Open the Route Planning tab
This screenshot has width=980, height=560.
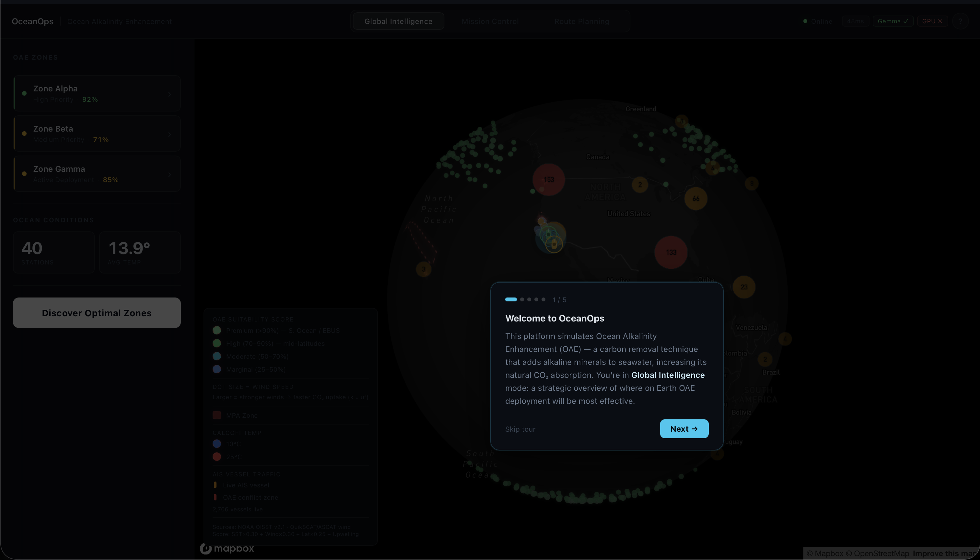(x=581, y=21)
